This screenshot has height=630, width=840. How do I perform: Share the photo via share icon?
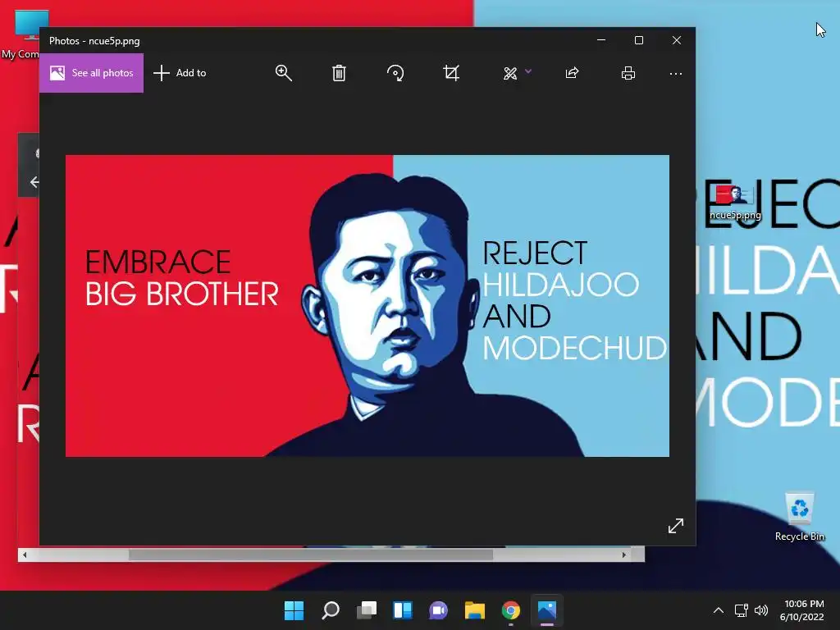pyautogui.click(x=572, y=73)
